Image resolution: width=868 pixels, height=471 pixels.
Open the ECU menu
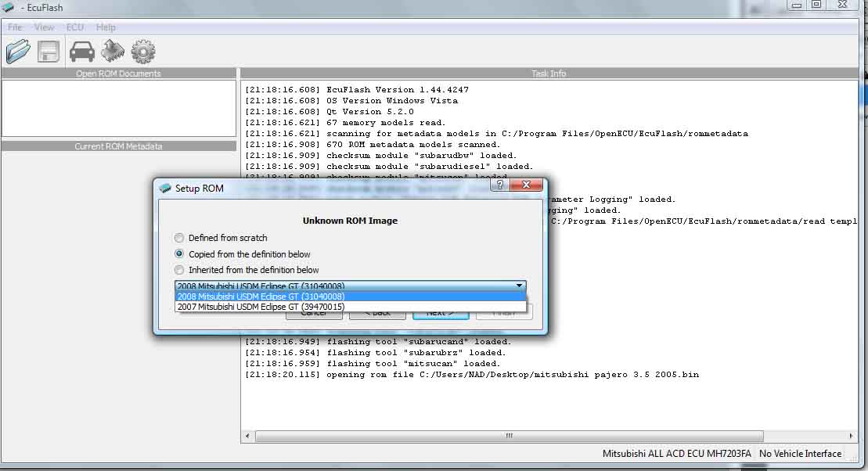[75, 27]
